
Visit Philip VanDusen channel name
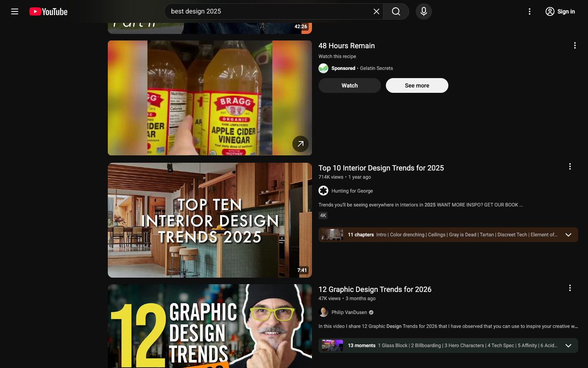[x=349, y=312]
